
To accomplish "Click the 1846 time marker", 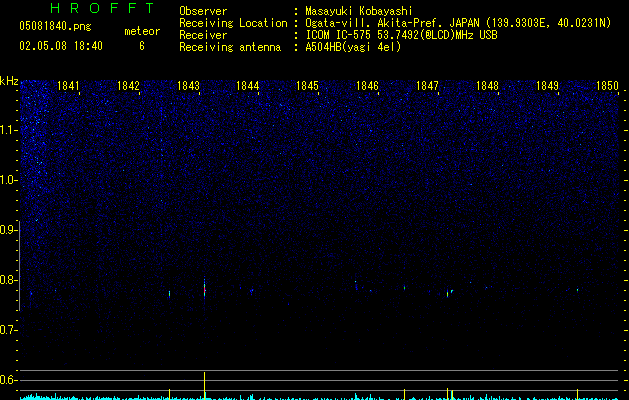I will [367, 86].
